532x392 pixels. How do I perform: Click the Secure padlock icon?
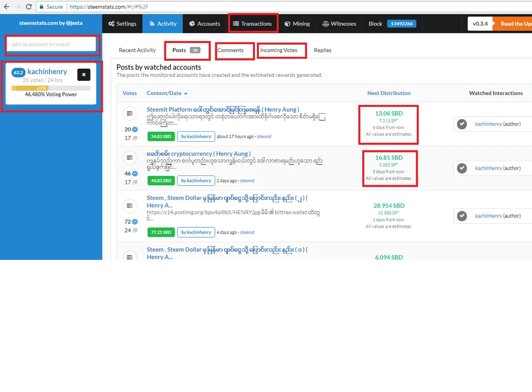click(x=41, y=7)
